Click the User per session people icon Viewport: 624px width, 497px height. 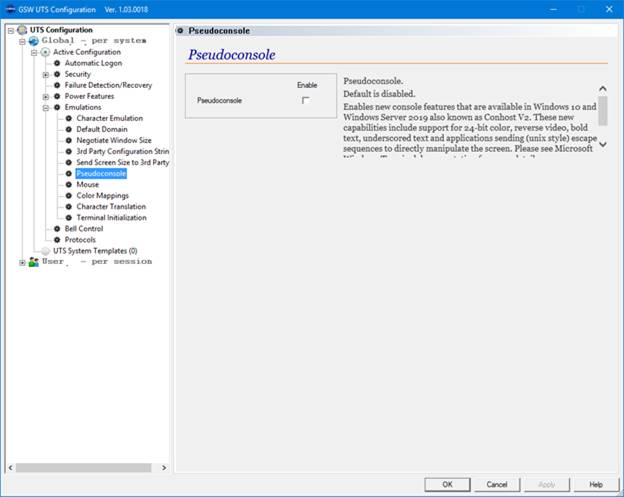33,261
